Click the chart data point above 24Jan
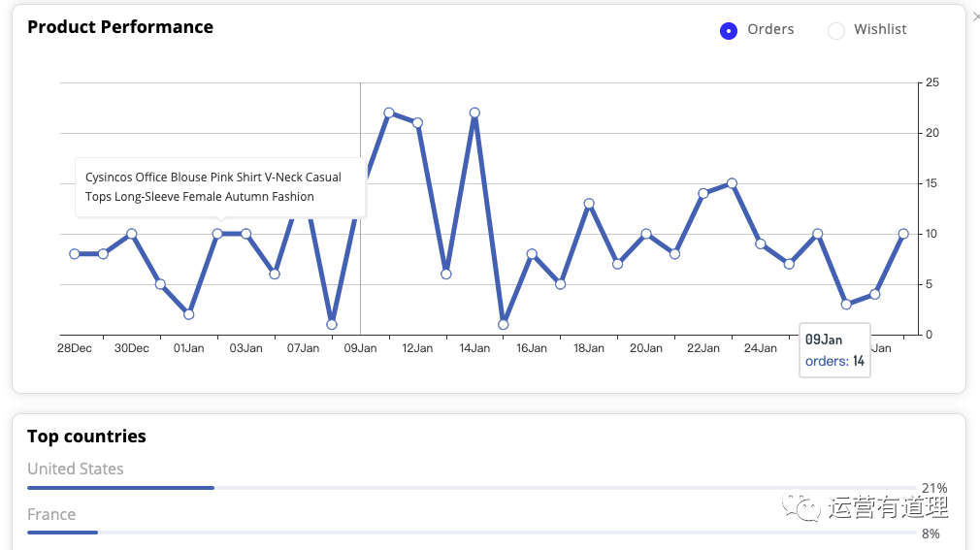 pos(761,243)
